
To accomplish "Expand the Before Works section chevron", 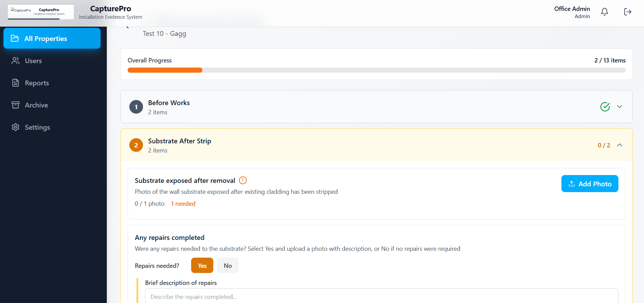I will coord(619,107).
